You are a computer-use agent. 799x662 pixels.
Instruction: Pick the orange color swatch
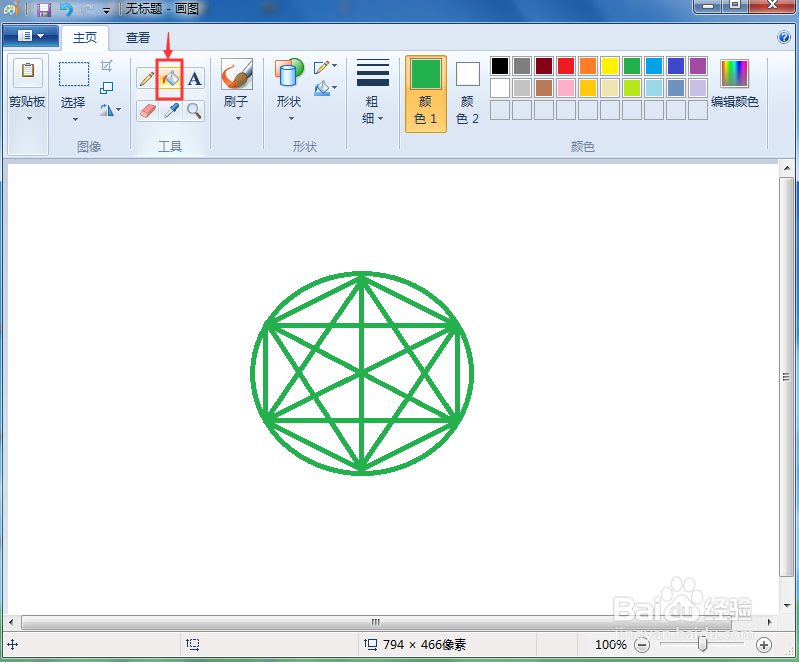(x=588, y=66)
